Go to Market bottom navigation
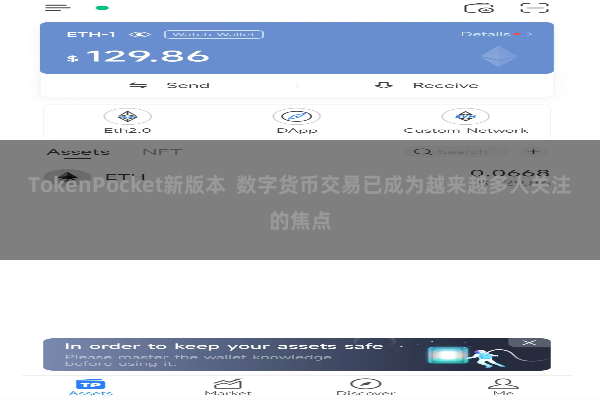Screen dimensions: 600x400 click(228, 387)
